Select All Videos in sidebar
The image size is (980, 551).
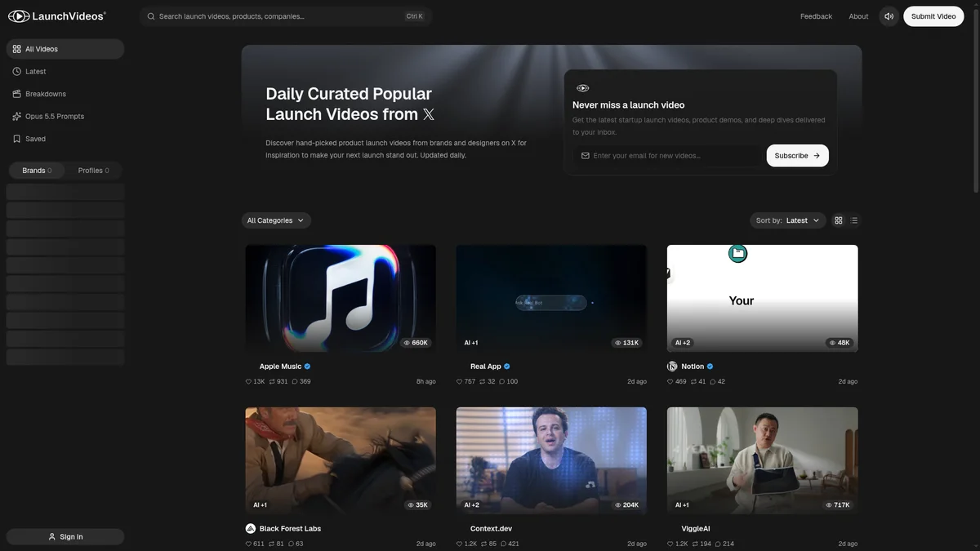tap(65, 49)
